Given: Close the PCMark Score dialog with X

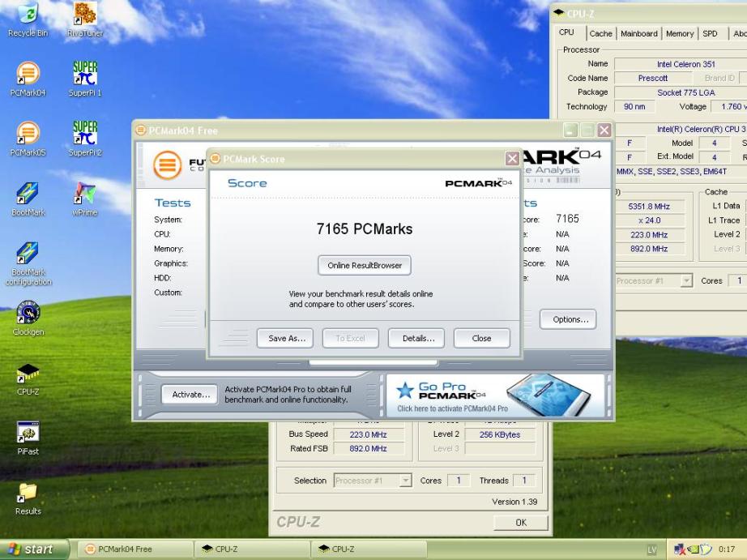Looking at the screenshot, I should pyautogui.click(x=512, y=158).
